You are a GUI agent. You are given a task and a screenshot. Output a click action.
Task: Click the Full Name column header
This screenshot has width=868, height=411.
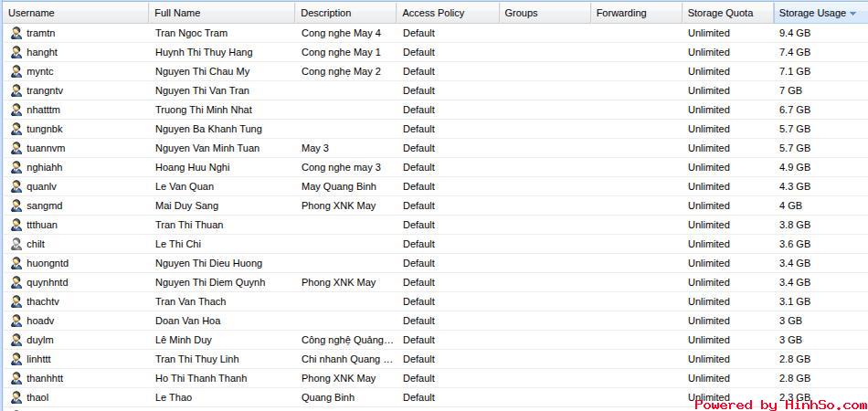(177, 13)
